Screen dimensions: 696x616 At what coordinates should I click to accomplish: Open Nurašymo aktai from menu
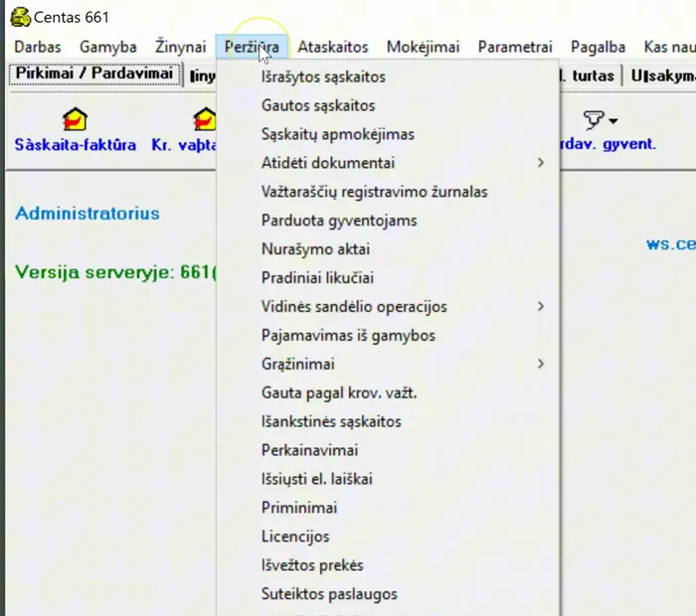[x=388, y=248]
